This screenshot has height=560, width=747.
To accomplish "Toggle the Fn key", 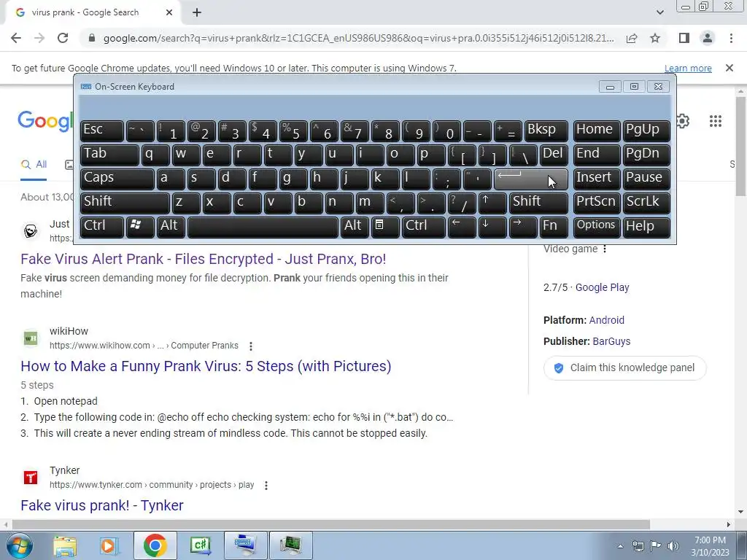I will pyautogui.click(x=554, y=227).
